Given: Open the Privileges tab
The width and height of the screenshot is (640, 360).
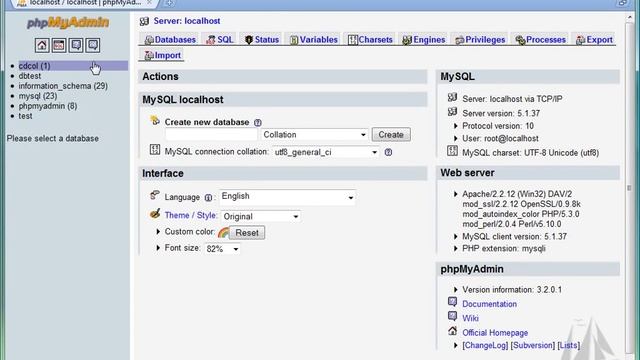Looking at the screenshot, I should point(480,40).
